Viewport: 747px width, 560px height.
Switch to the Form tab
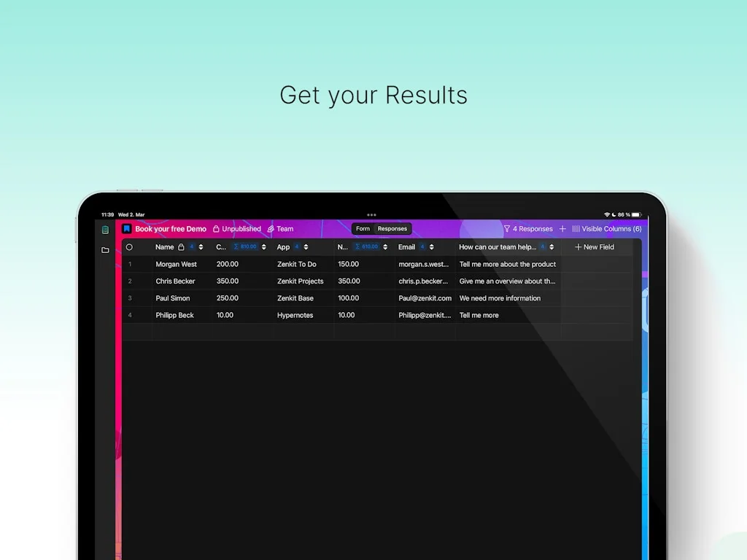point(363,228)
